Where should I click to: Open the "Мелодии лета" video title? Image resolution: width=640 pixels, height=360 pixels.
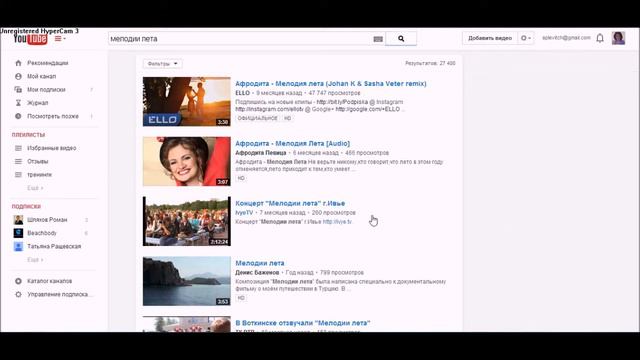point(260,263)
